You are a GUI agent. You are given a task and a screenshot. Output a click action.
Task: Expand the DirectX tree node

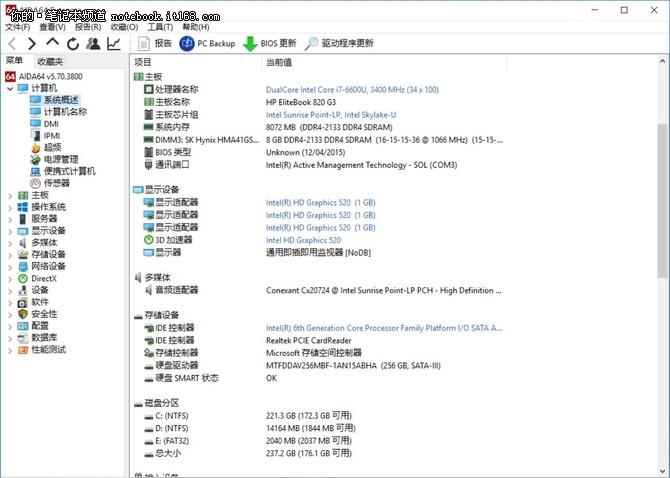pos(10,279)
